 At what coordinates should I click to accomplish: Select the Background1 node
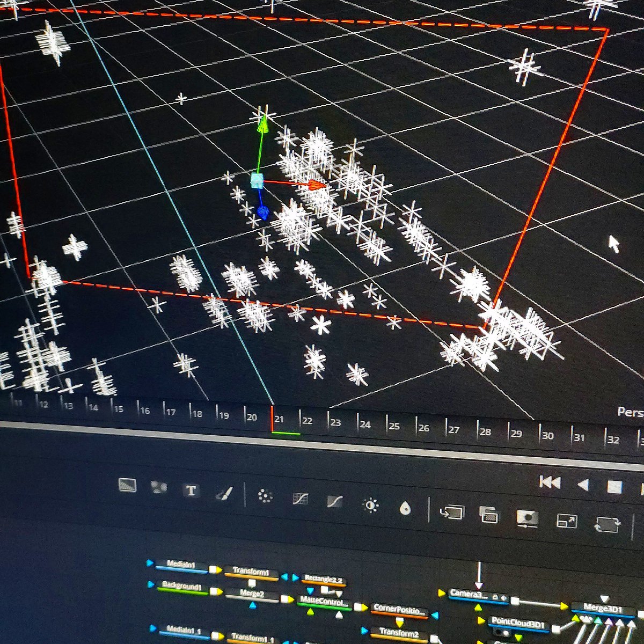[182, 588]
